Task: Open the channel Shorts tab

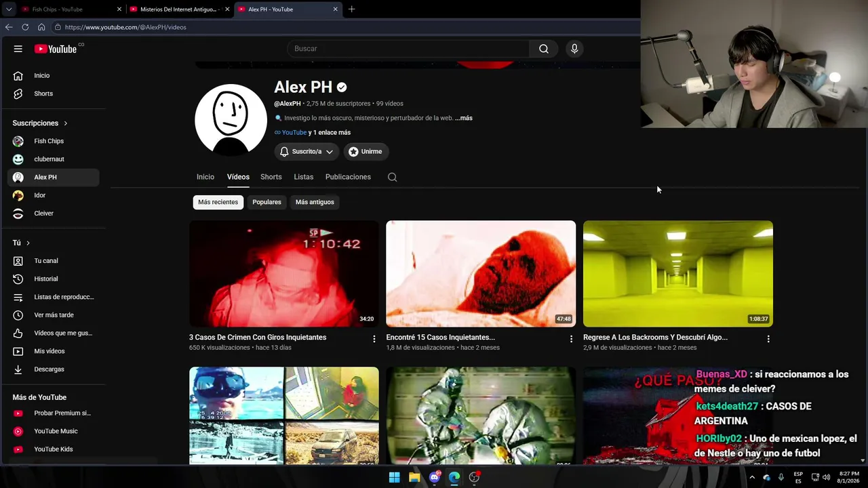Action: click(x=271, y=177)
